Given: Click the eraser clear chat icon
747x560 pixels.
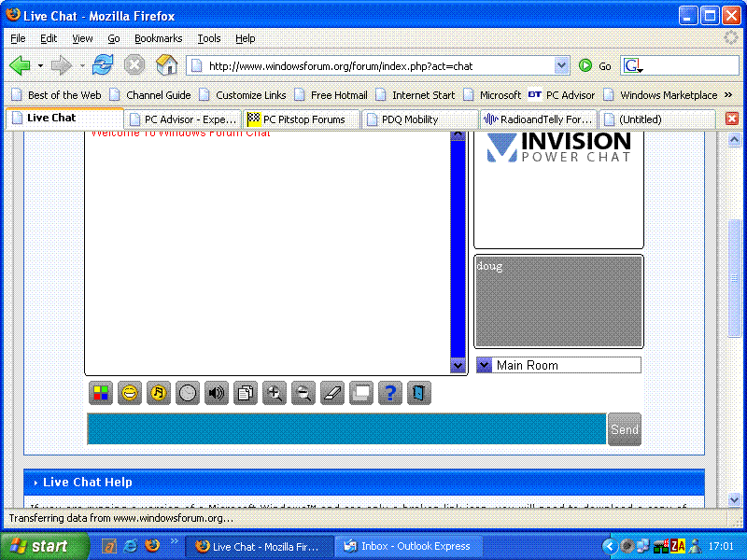Looking at the screenshot, I should click(332, 393).
